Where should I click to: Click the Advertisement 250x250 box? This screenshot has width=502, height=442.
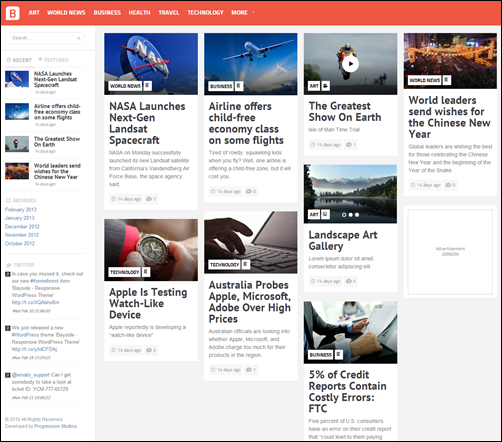pyautogui.click(x=450, y=252)
